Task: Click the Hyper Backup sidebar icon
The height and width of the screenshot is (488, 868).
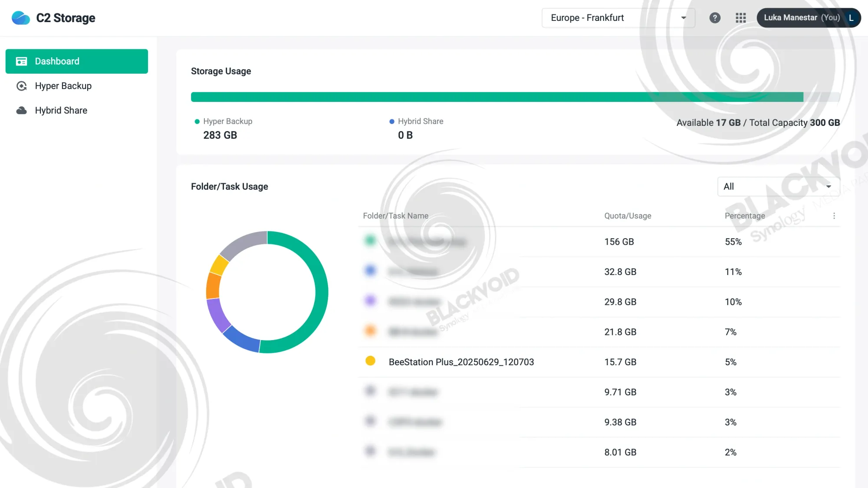Action: point(21,86)
